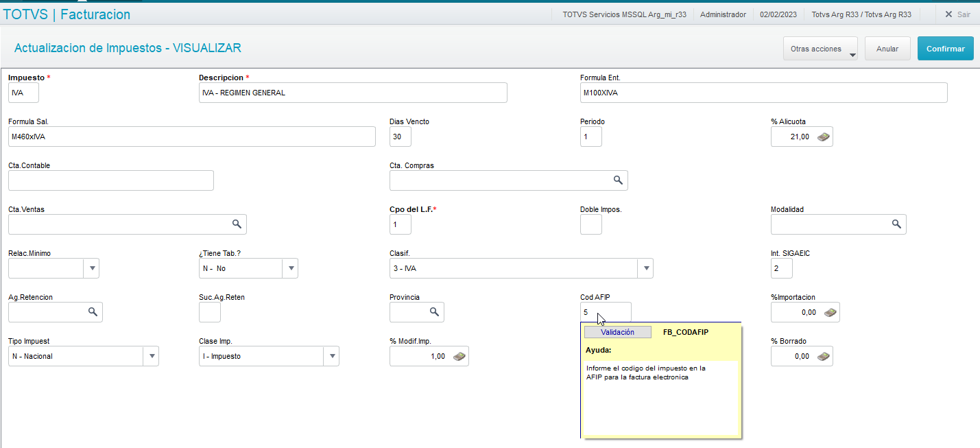Viewport: 980px width, 448px height.
Task: Click the date 02/02/2023 in top bar
Action: click(x=778, y=14)
